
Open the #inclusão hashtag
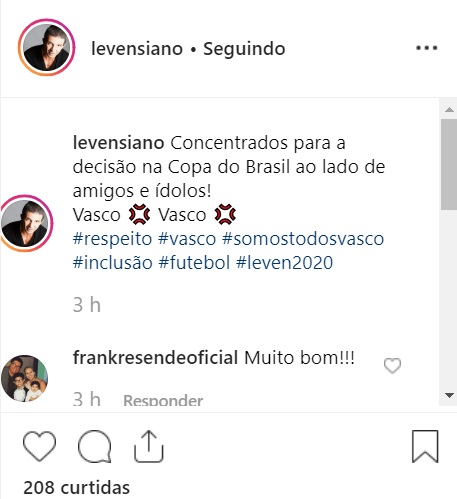(113, 262)
